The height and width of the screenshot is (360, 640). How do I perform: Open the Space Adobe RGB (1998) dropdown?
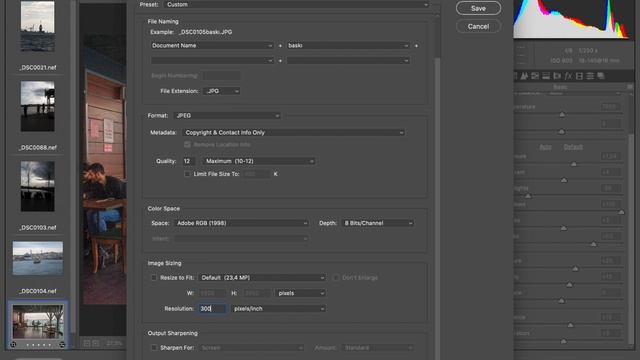(x=241, y=223)
